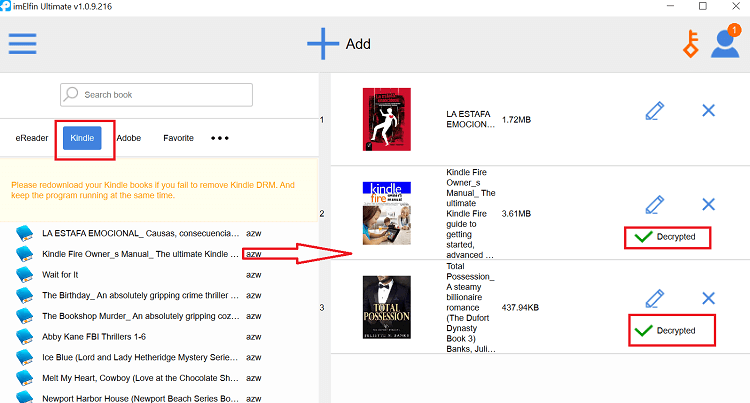Click book icon beside LA ESTAFA EMOCIONAL

pos(24,233)
